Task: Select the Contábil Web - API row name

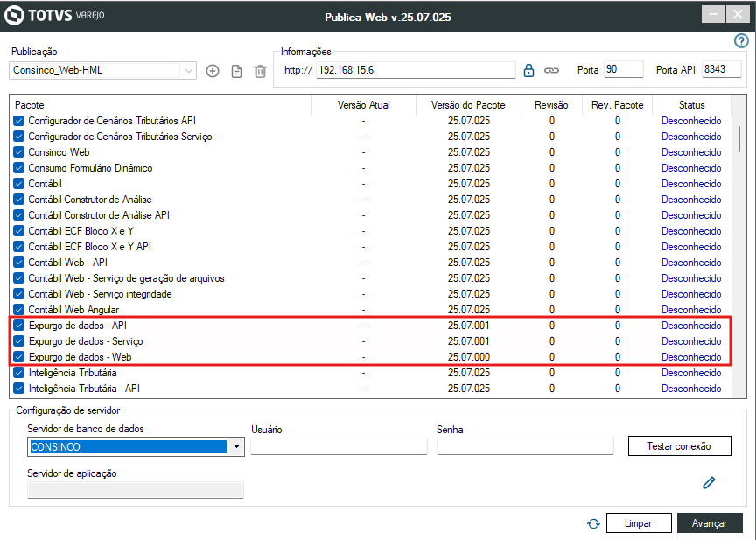Action: (x=67, y=263)
